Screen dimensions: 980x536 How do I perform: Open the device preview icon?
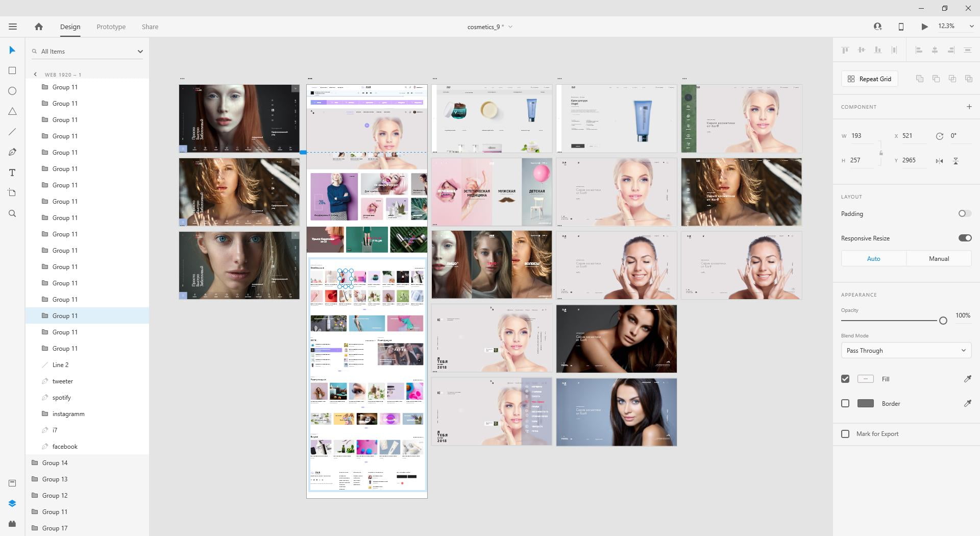901,27
